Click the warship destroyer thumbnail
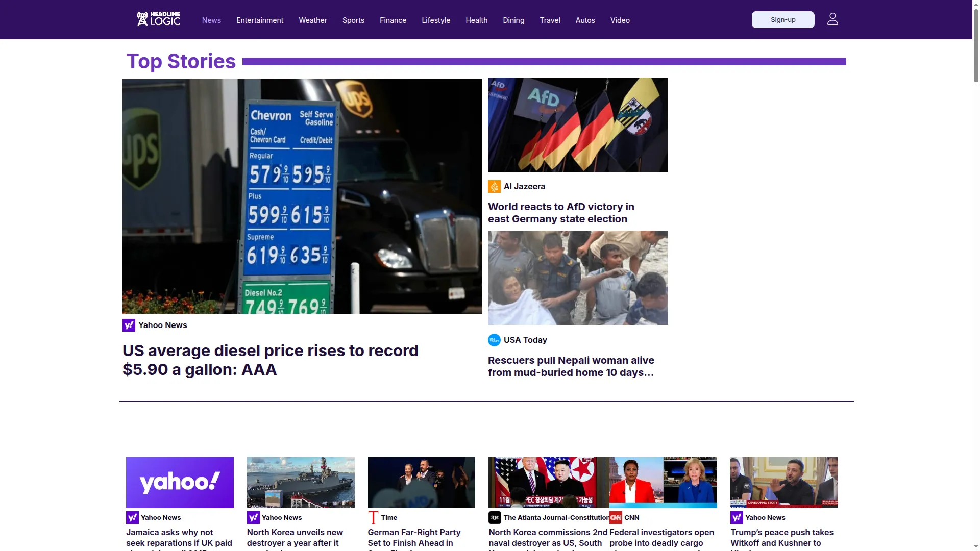Screen dimensions: 980x551 pyautogui.click(x=301, y=483)
